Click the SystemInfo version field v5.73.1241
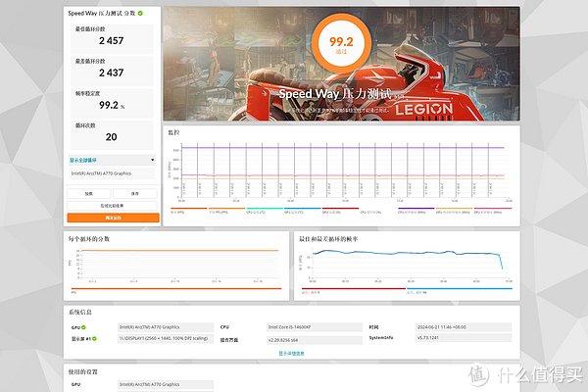Viewport: 588px width, 392px height. click(x=464, y=337)
